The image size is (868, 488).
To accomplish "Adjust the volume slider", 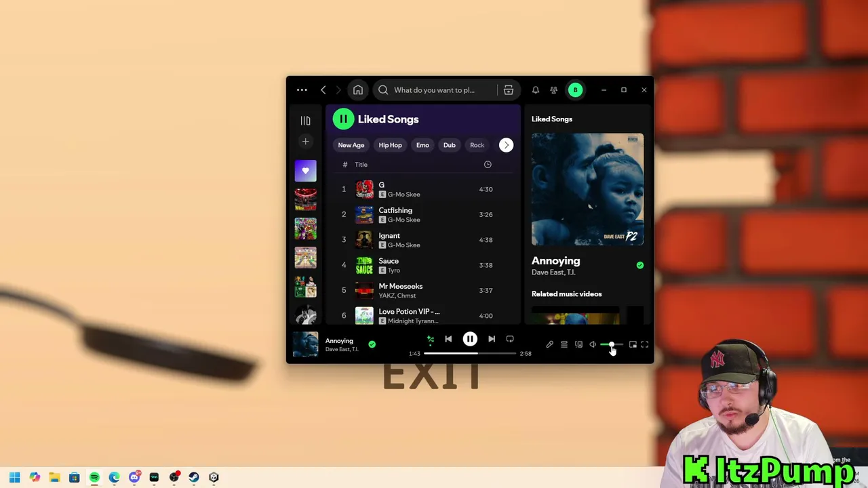I will [612, 345].
